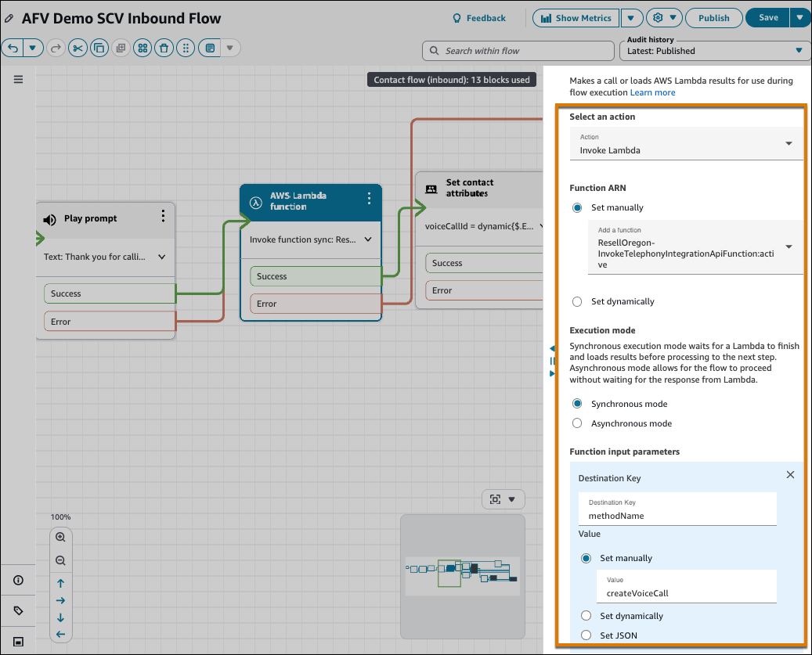Open the Add a function dropdown

tap(695, 247)
